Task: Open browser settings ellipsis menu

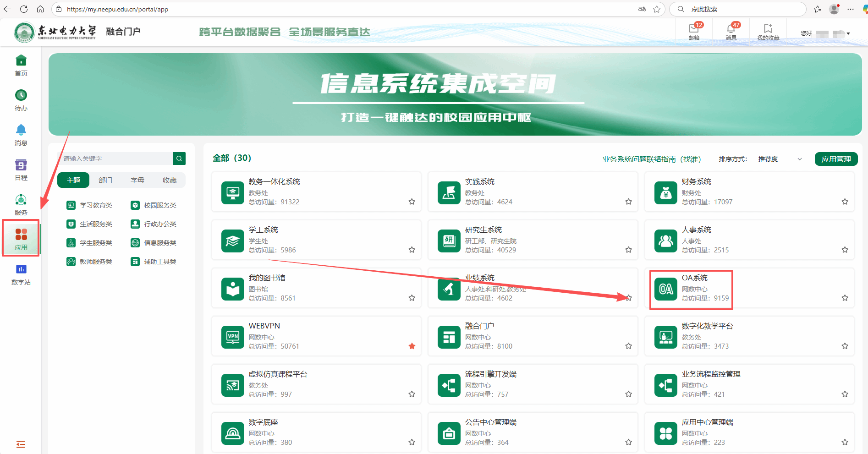Action: pyautogui.click(x=851, y=9)
